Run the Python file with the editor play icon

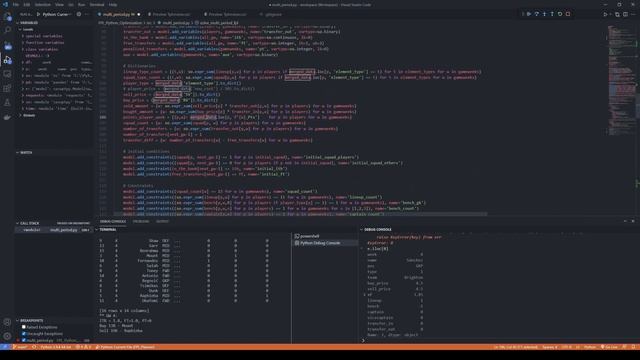point(605,14)
